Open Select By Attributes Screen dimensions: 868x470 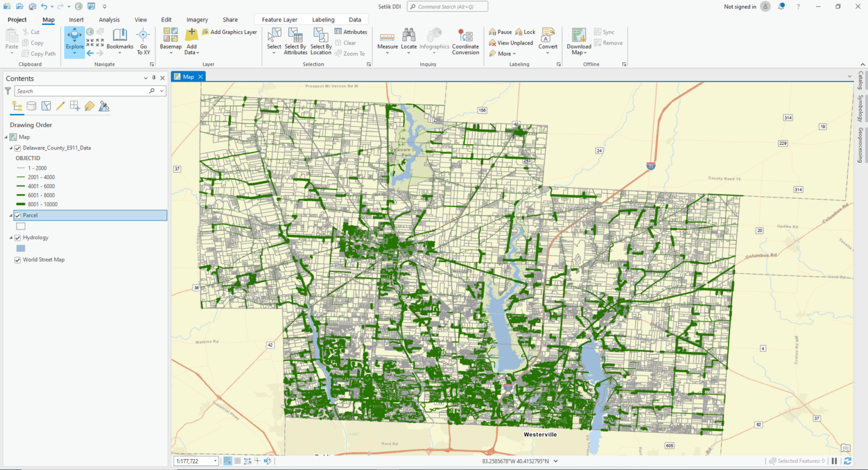295,40
